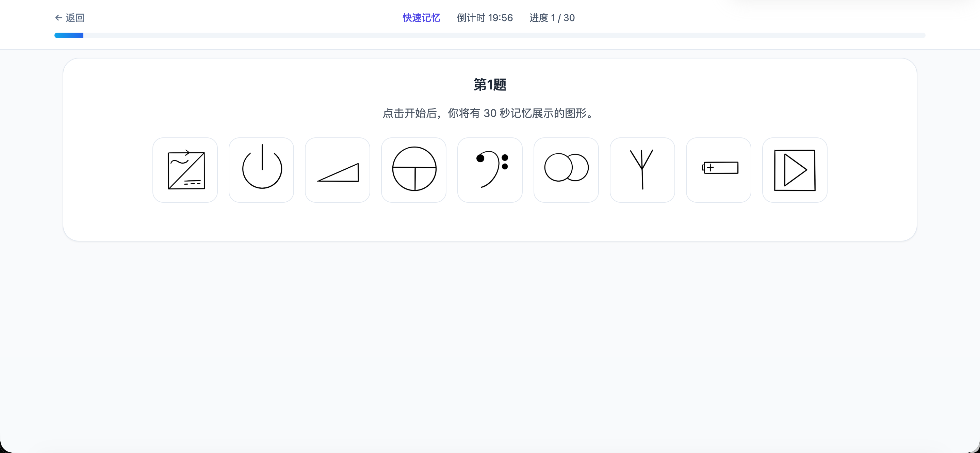
Task: Click the back arrow icon
Action: [x=58, y=17]
